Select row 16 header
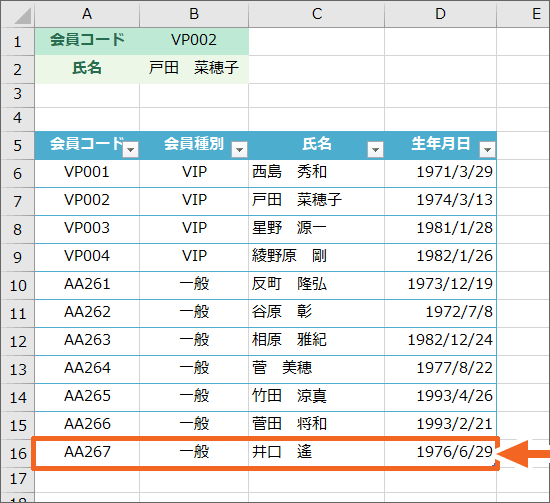The height and width of the screenshot is (503, 550). pos(18,453)
